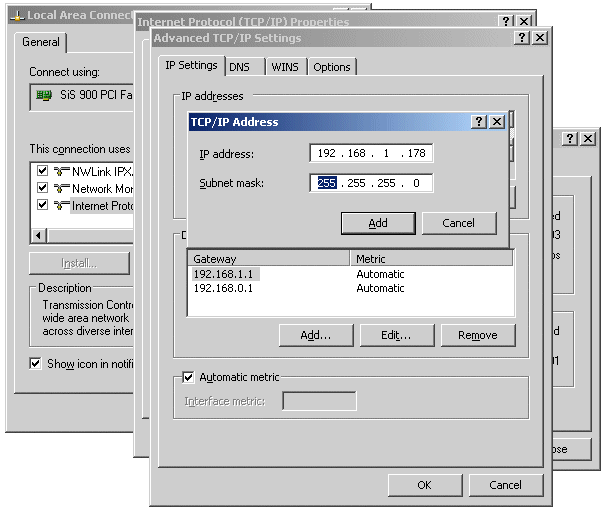Close Internet Protocol (TCP/IP) Properties window
Viewport: 606px width, 511px height.
point(524,21)
